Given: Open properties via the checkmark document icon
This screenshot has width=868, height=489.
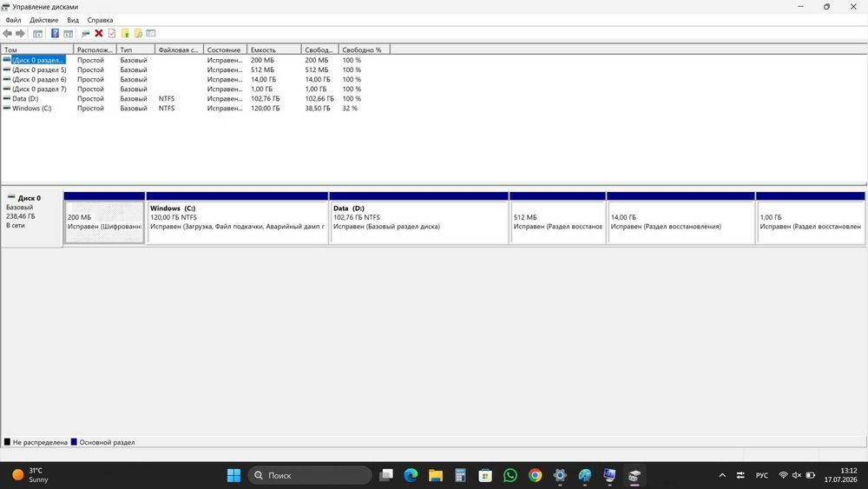Looking at the screenshot, I should point(112,33).
